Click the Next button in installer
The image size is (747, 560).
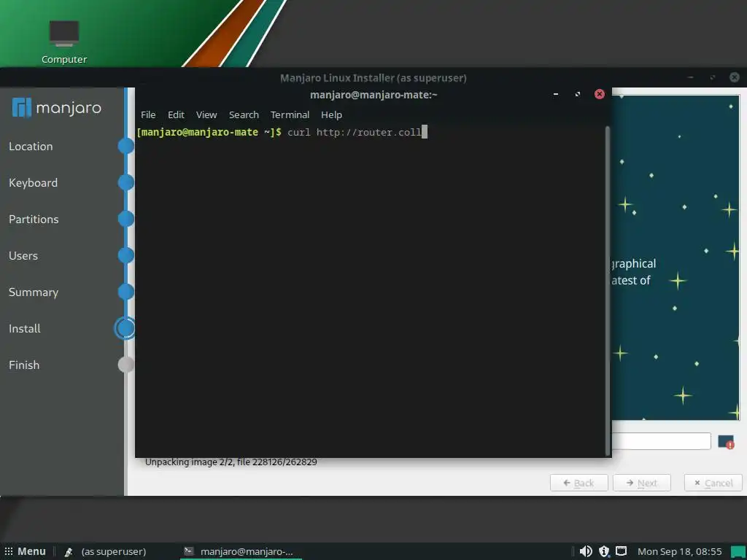pos(642,483)
